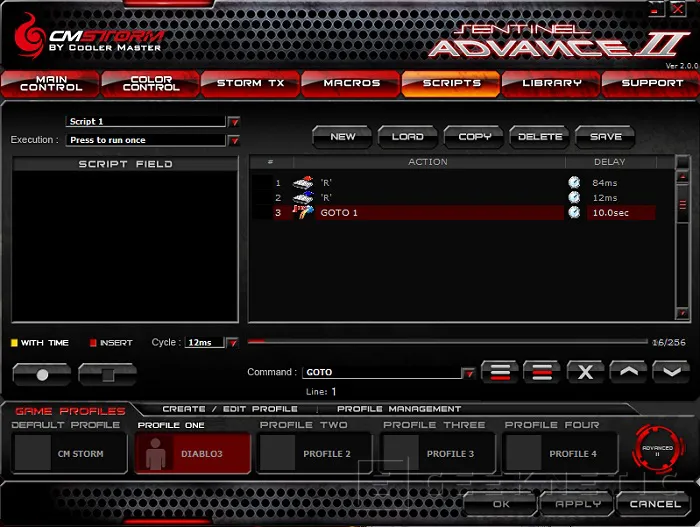Open the SUPPORT tab
Viewport: 700px width, 527px height.
651,84
